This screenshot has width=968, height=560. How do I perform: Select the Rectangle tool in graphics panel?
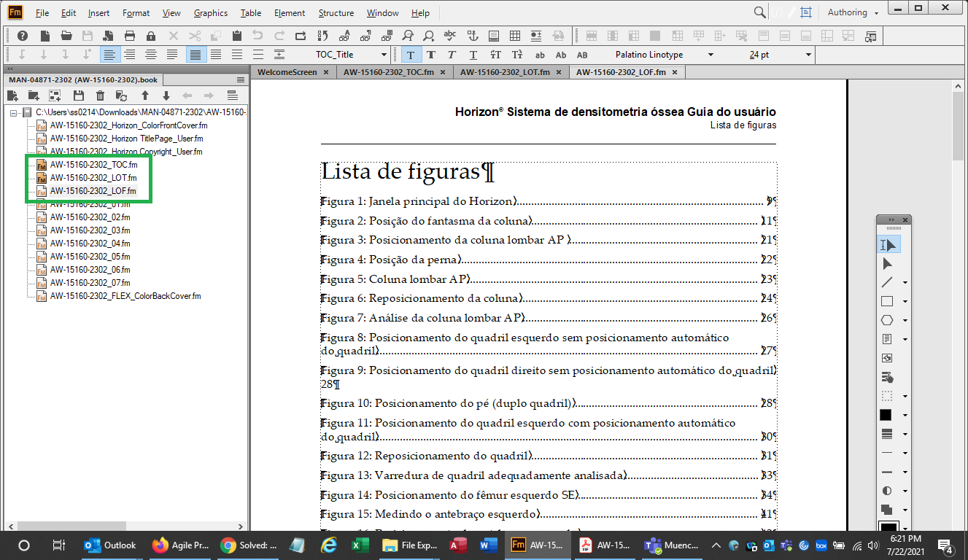click(x=886, y=300)
